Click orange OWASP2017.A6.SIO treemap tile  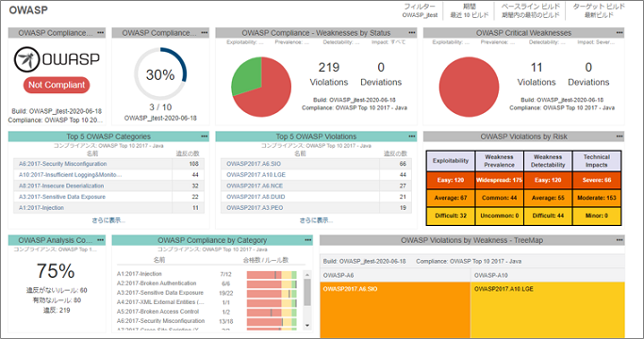click(x=395, y=310)
